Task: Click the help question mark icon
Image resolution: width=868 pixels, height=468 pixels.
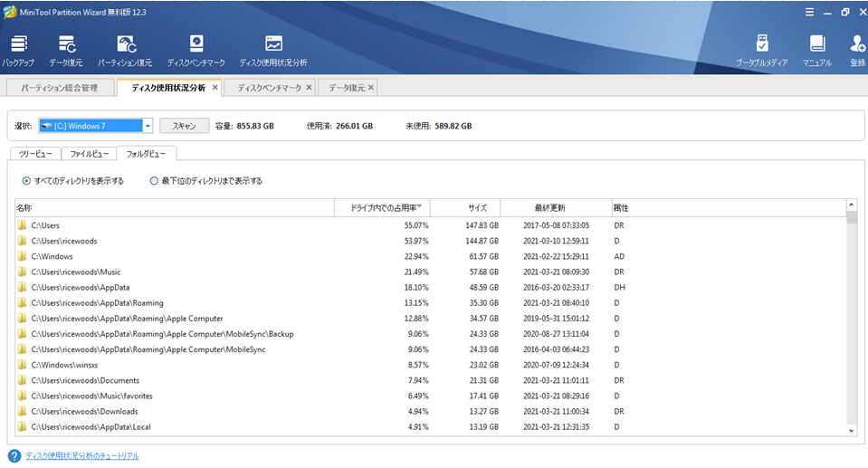Action: click(14, 456)
